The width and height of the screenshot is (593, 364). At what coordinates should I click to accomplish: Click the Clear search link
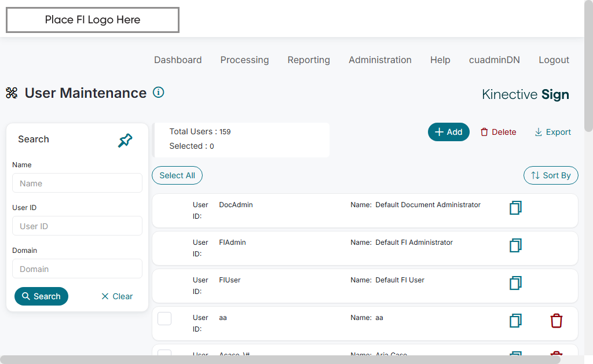(x=117, y=296)
